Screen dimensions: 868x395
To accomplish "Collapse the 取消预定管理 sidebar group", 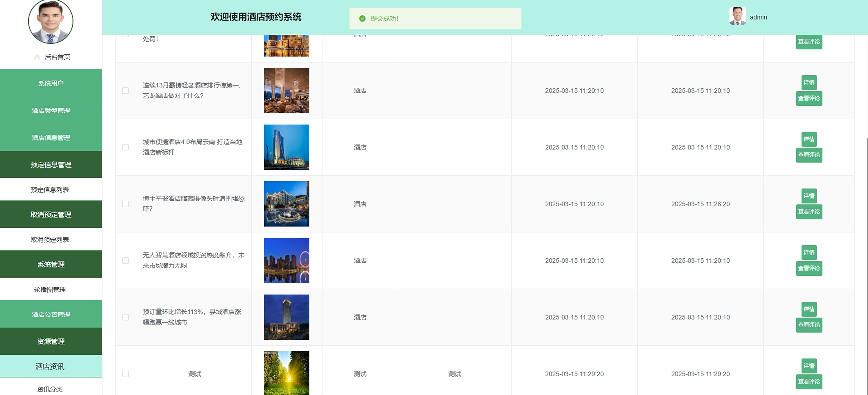I will tap(51, 215).
